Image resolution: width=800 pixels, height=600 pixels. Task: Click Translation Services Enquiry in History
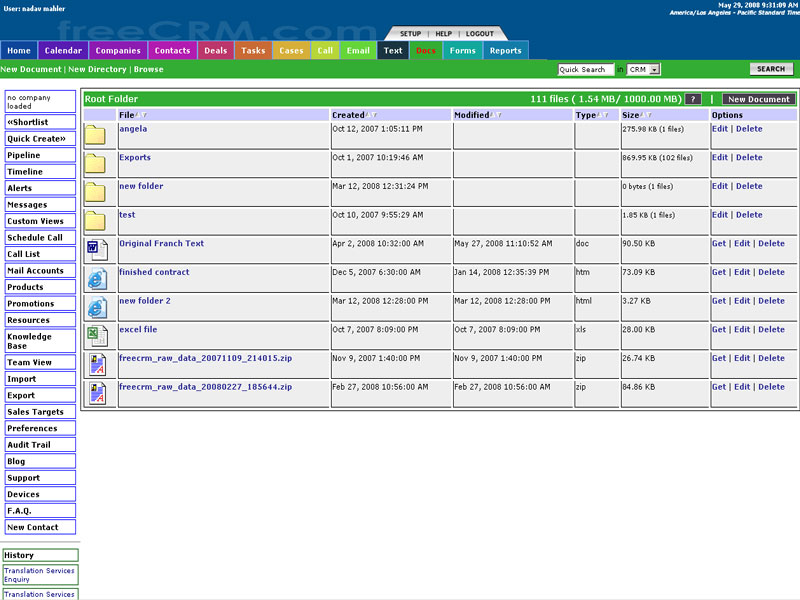[x=40, y=575]
